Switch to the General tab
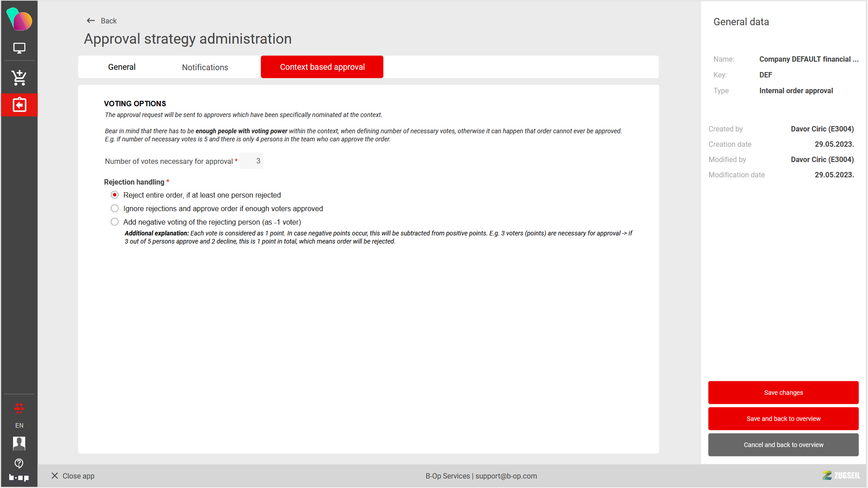The width and height of the screenshot is (868, 488). click(x=122, y=67)
